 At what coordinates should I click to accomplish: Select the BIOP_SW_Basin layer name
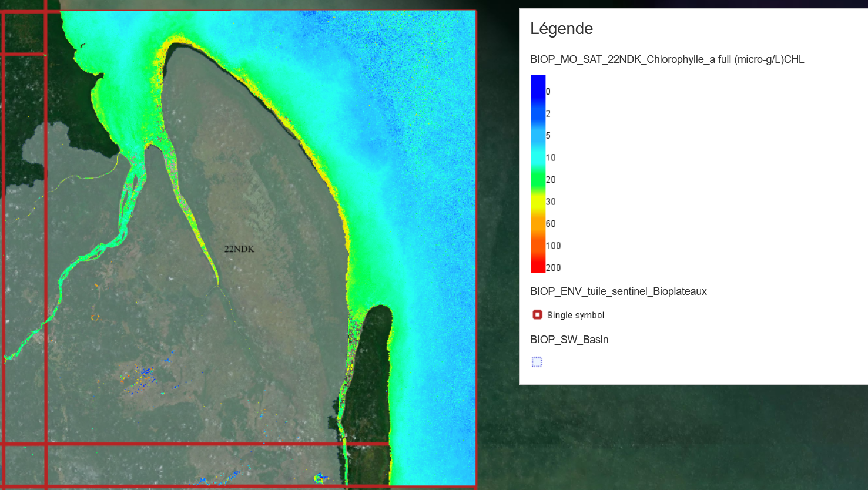coord(569,340)
